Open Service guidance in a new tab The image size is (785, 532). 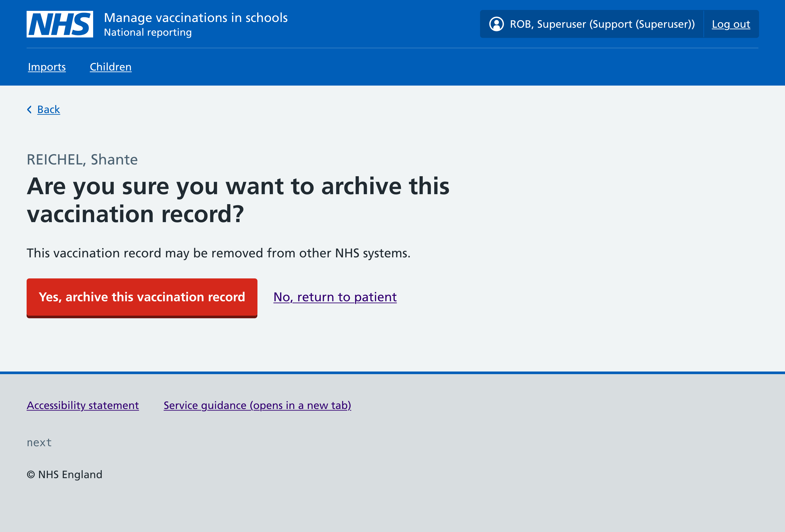(257, 405)
